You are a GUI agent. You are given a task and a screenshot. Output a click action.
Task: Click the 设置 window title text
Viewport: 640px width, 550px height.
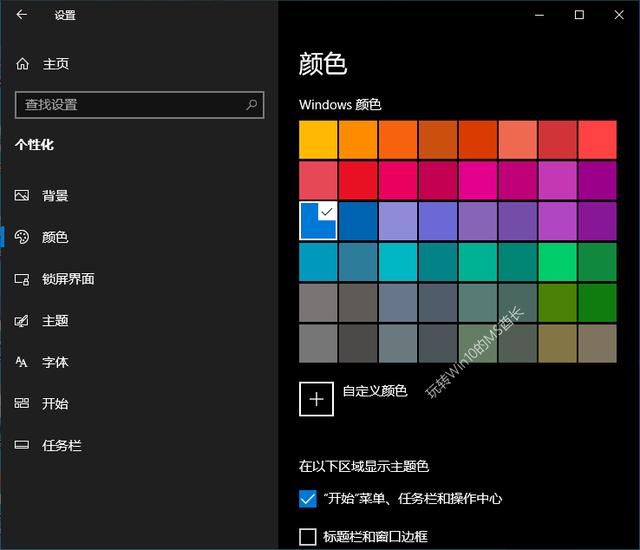(x=65, y=16)
